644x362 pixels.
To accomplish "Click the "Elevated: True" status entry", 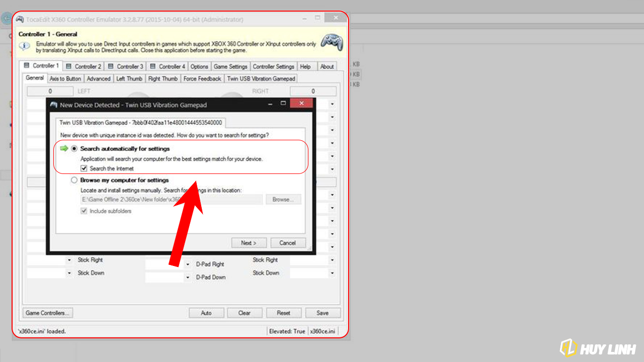I will pyautogui.click(x=287, y=331).
